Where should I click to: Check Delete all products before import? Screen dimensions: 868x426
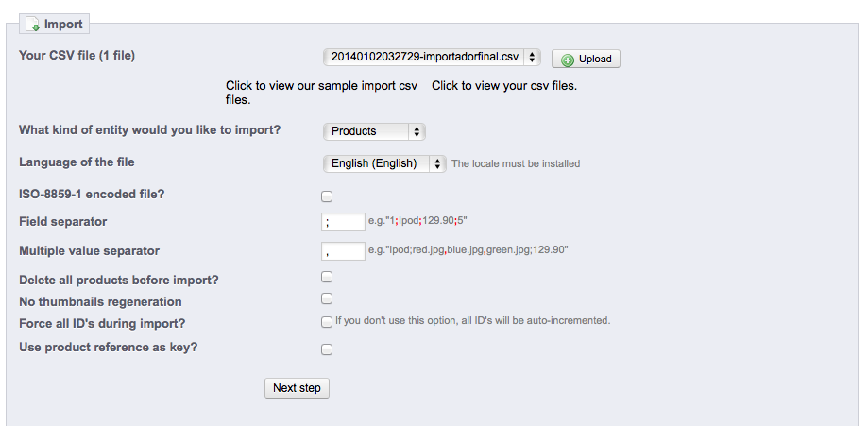click(x=327, y=277)
